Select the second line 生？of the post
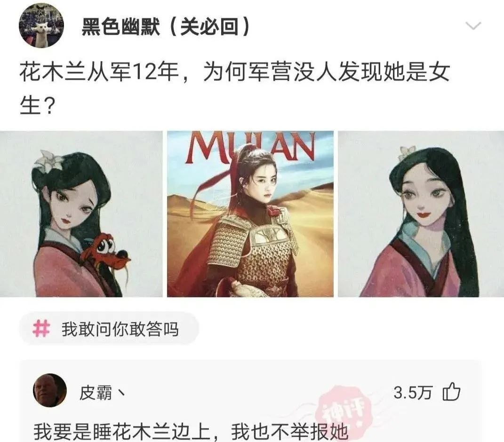Image resolution: width=504 pixels, height=442 pixels. 36,106
